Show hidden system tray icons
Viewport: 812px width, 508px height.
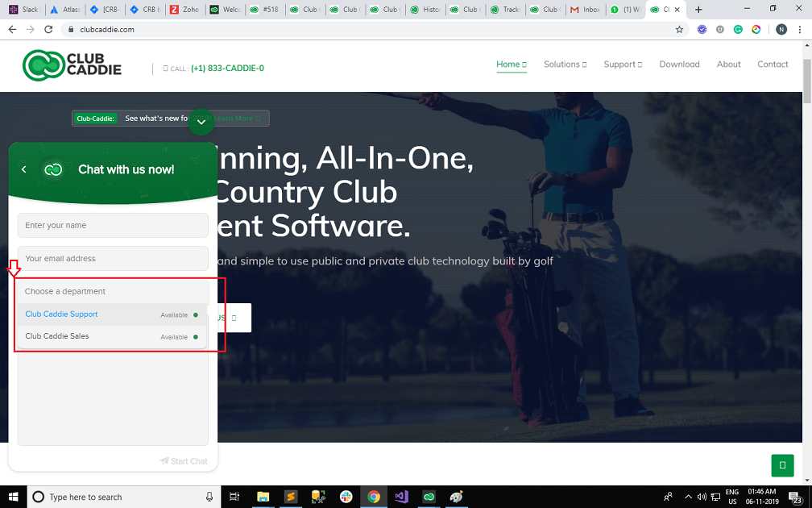coord(688,497)
